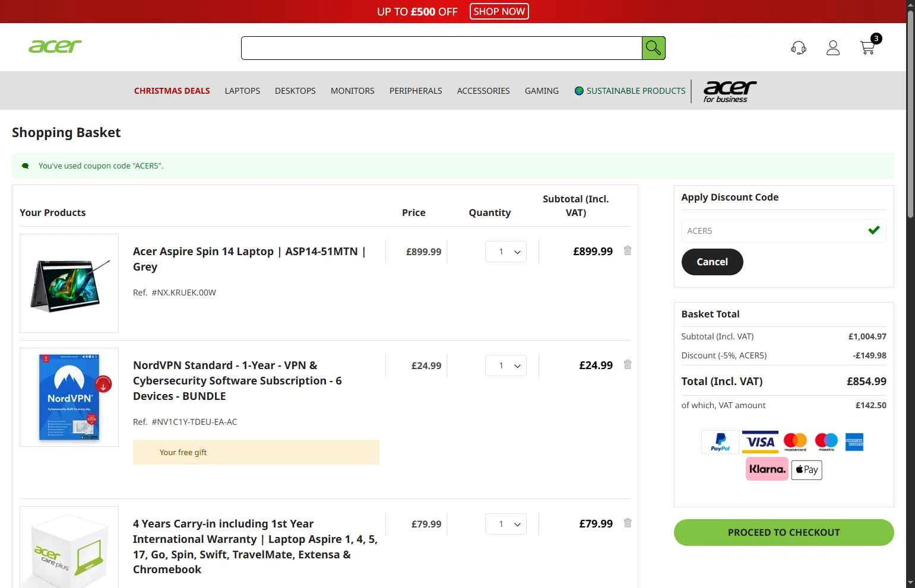Remove 4 Years Carry-in warranty trash icon
The width and height of the screenshot is (915, 588).
point(628,523)
